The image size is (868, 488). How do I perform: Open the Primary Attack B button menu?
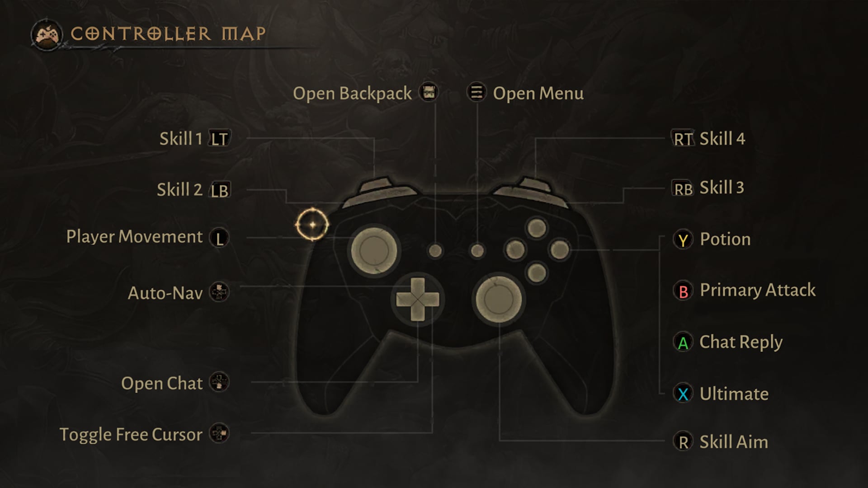pos(681,291)
